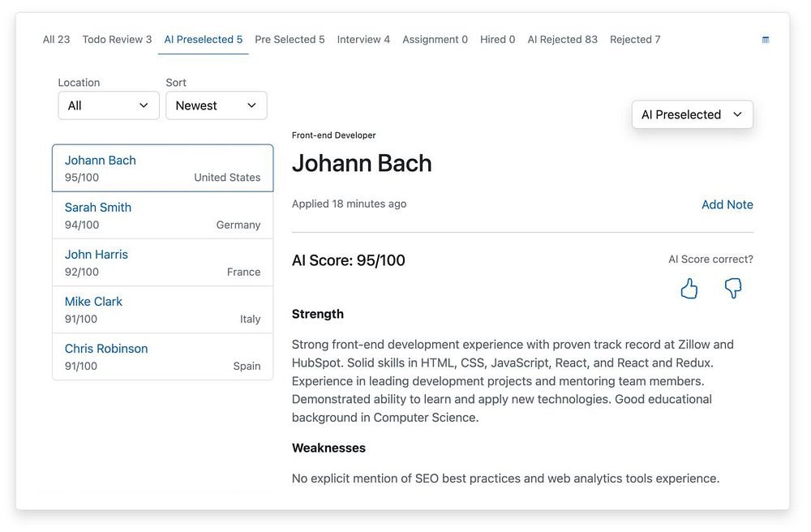
Task: Click the thumbs up icon
Action: [689, 289]
